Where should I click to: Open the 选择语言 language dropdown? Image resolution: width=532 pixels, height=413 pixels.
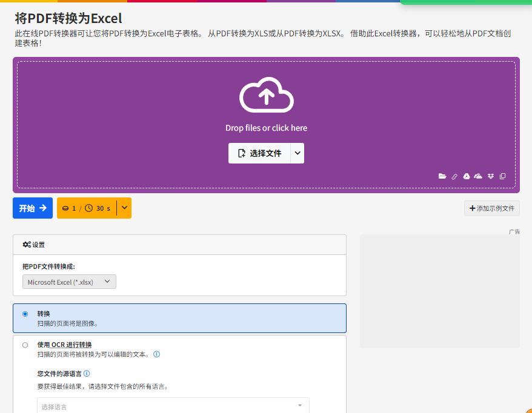(x=173, y=406)
